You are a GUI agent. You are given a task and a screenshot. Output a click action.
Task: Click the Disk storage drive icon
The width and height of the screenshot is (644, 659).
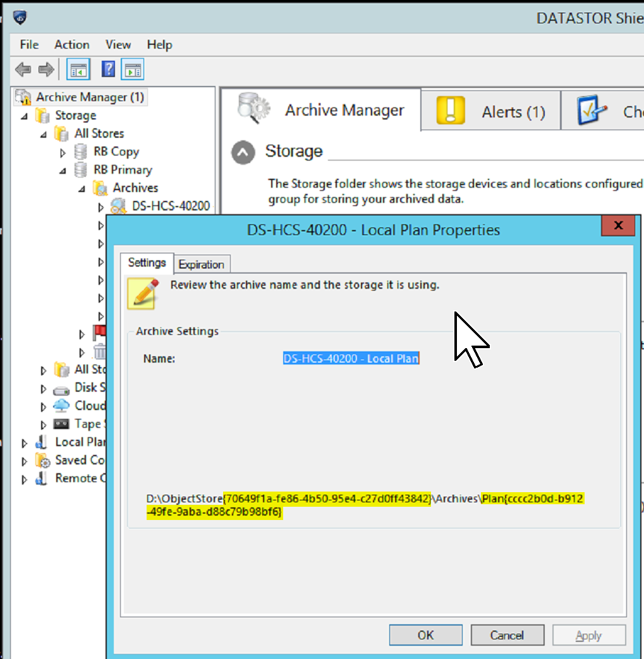coord(61,390)
